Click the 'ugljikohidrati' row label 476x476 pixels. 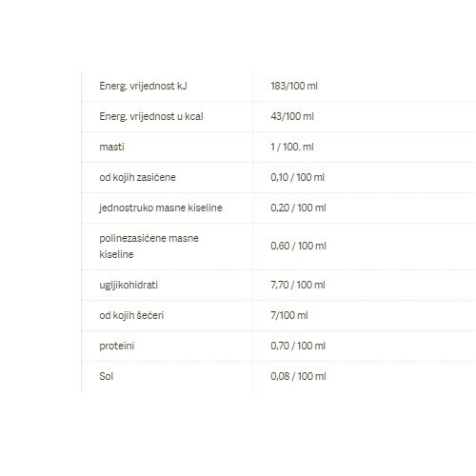click(x=129, y=285)
